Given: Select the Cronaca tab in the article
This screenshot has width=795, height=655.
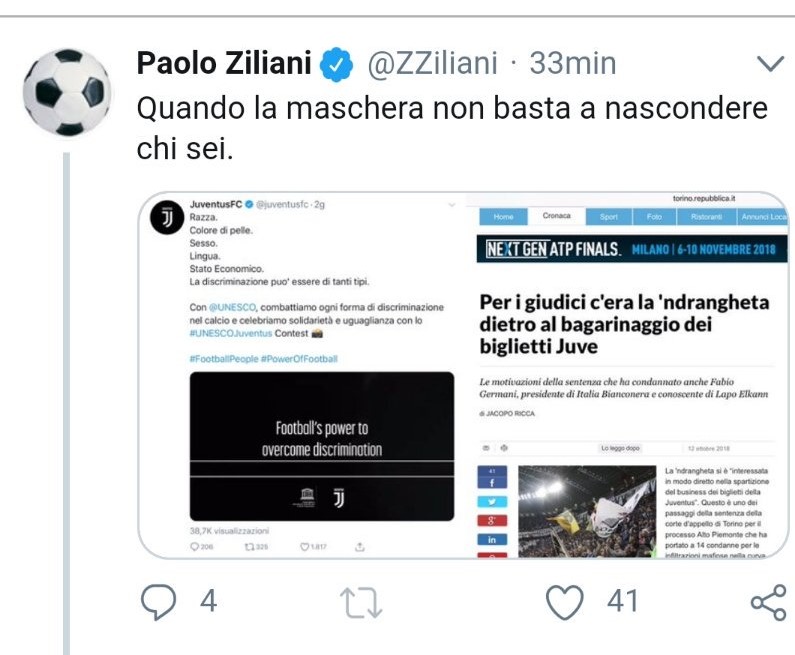Looking at the screenshot, I should point(556,216).
